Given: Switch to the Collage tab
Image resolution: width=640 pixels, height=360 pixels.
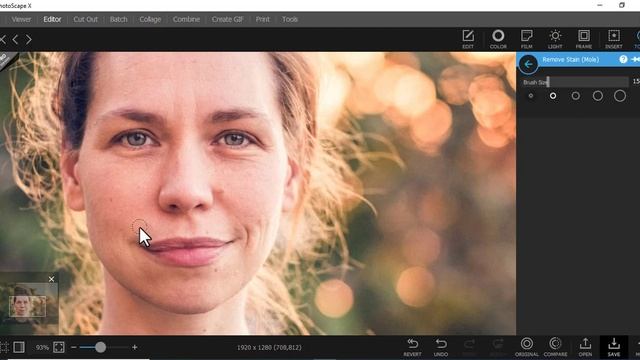Looking at the screenshot, I should click(150, 19).
